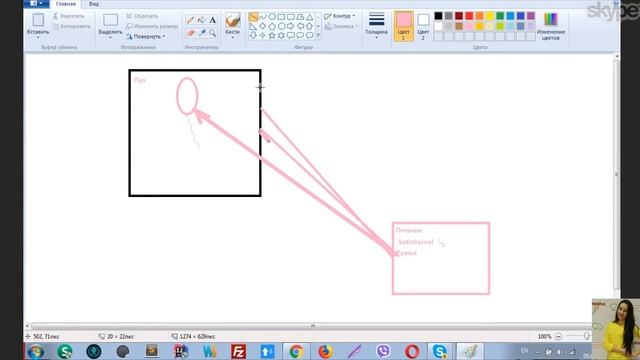Select the Five-point star shape
This screenshot has height=360, width=640.
[272, 36]
